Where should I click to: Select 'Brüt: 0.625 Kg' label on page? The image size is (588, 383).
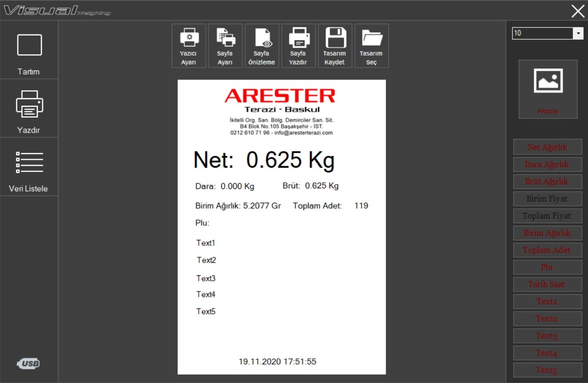311,186
